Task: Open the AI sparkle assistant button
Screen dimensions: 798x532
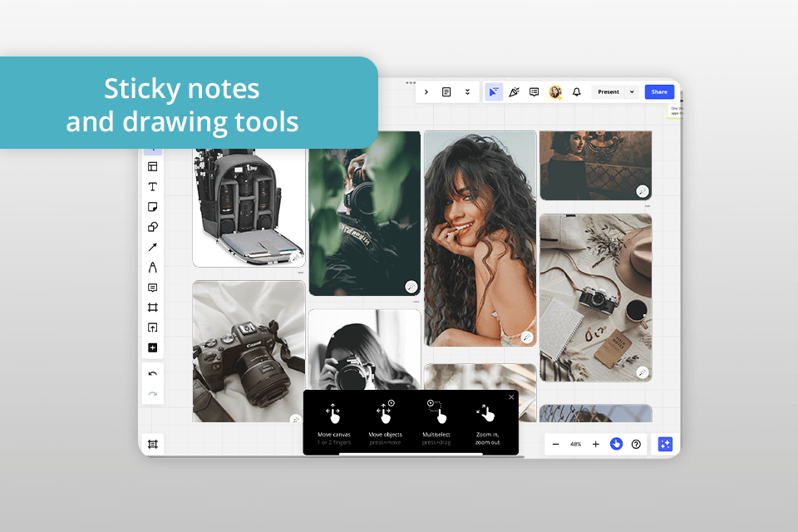Action: 665,444
